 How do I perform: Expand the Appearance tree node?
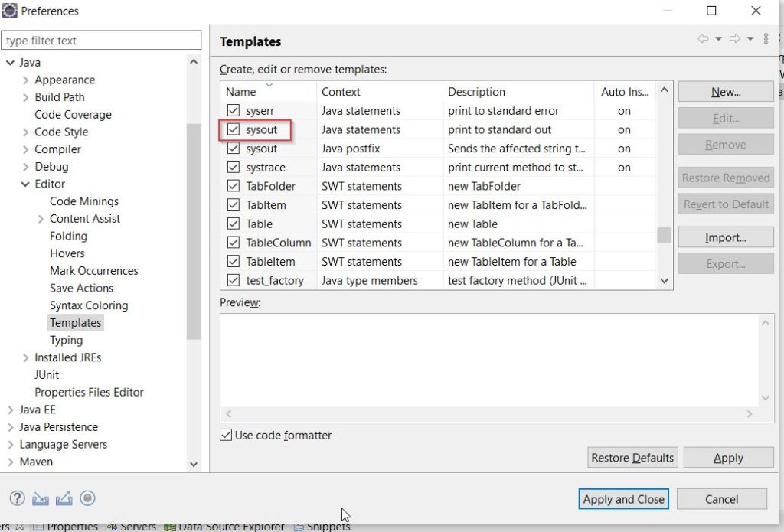point(25,80)
